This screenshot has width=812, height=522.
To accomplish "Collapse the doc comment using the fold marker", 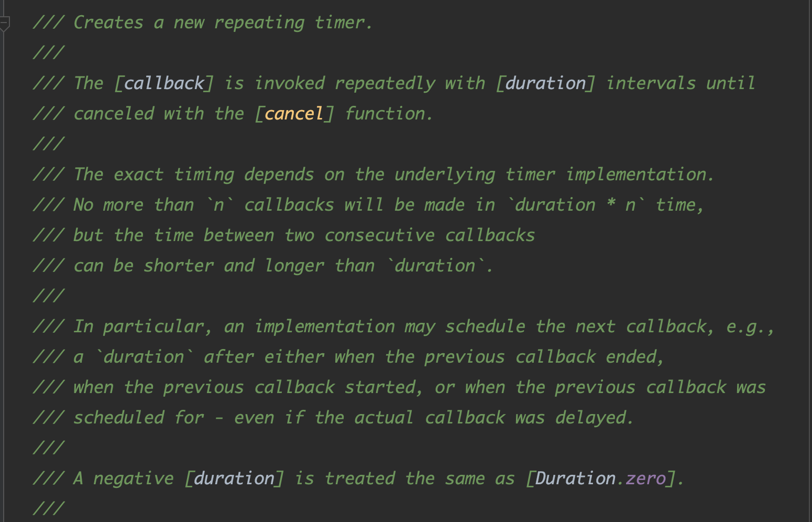I will [x=5, y=24].
